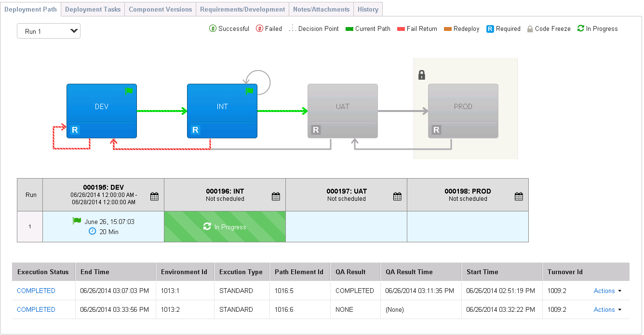Open second COMPLETED execution status link
The image size is (644, 335).
[x=36, y=309]
